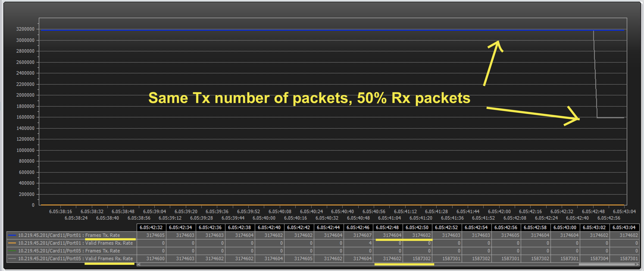Click the 6.05:42:00 x-axis time label
Viewport: 644px width, 271px height.
[x=499, y=211]
